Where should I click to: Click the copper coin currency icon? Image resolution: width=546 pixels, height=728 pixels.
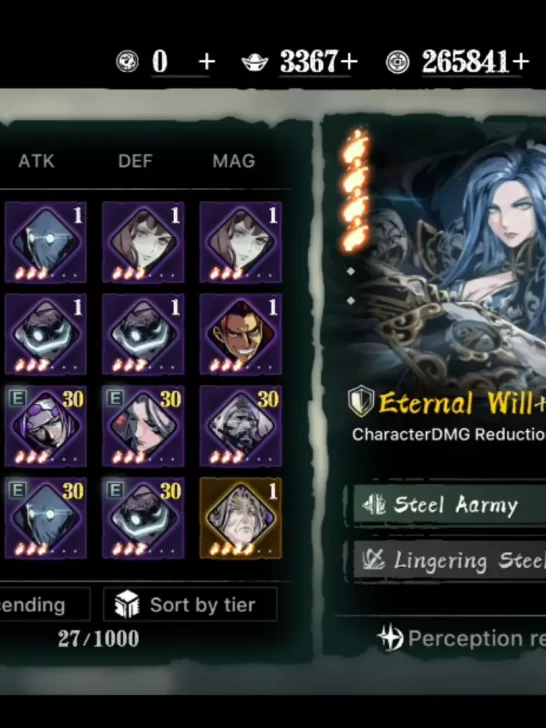point(398,62)
